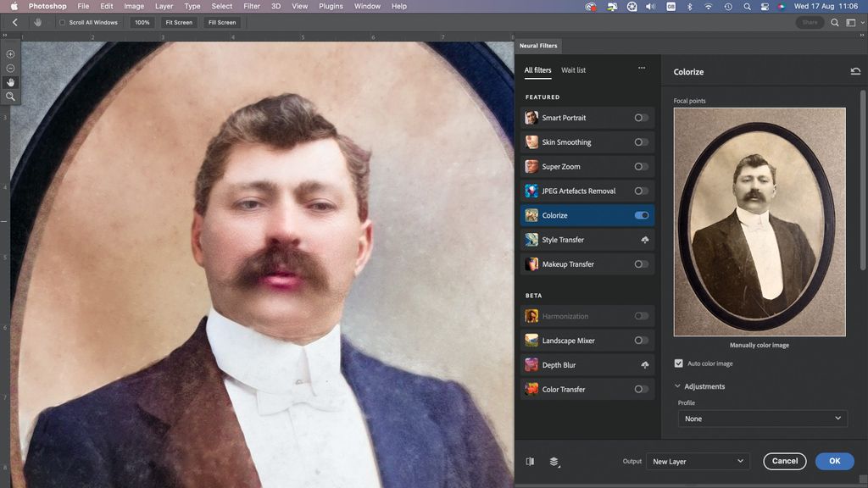This screenshot has height=488, width=868.
Task: Open the Profile dropdown set to None
Action: tap(761, 419)
